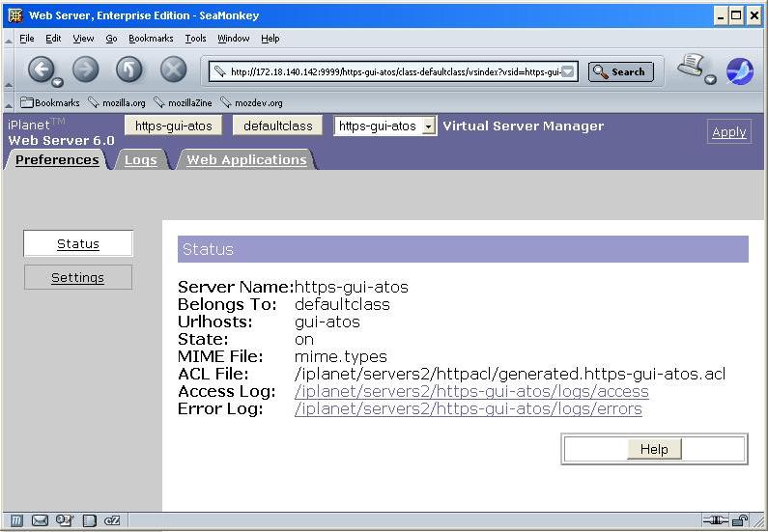Click the Back navigation arrow
768x532 pixels.
(41, 70)
